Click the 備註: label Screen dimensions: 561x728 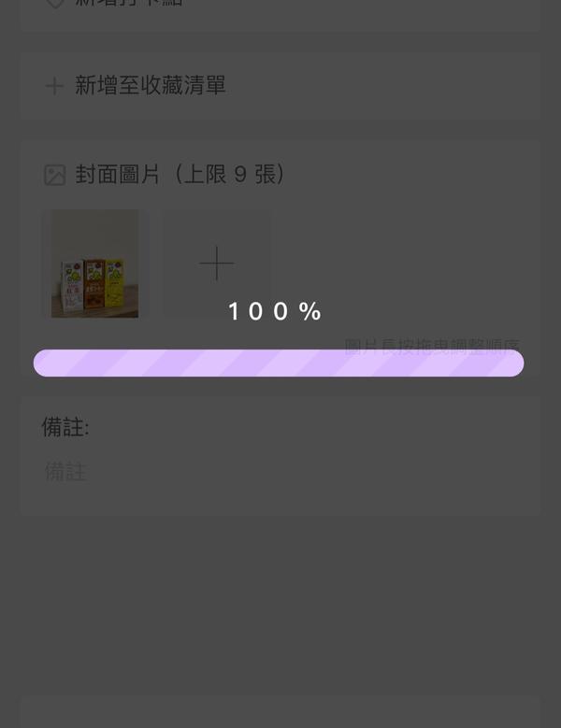click(65, 427)
